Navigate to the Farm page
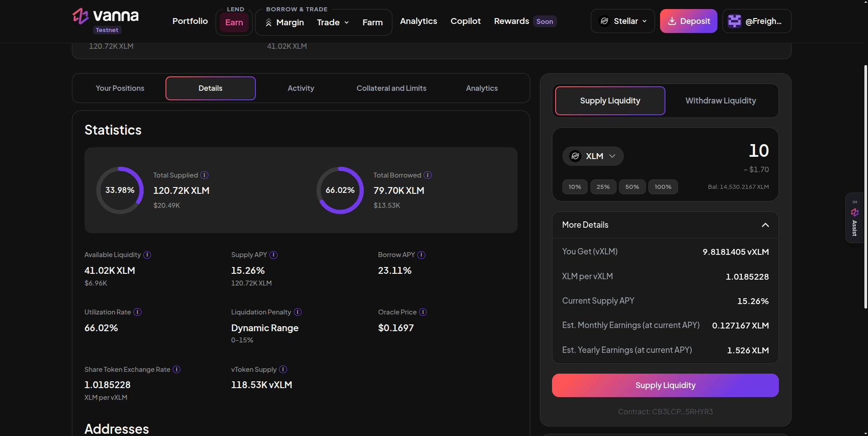The height and width of the screenshot is (436, 868). tap(373, 23)
